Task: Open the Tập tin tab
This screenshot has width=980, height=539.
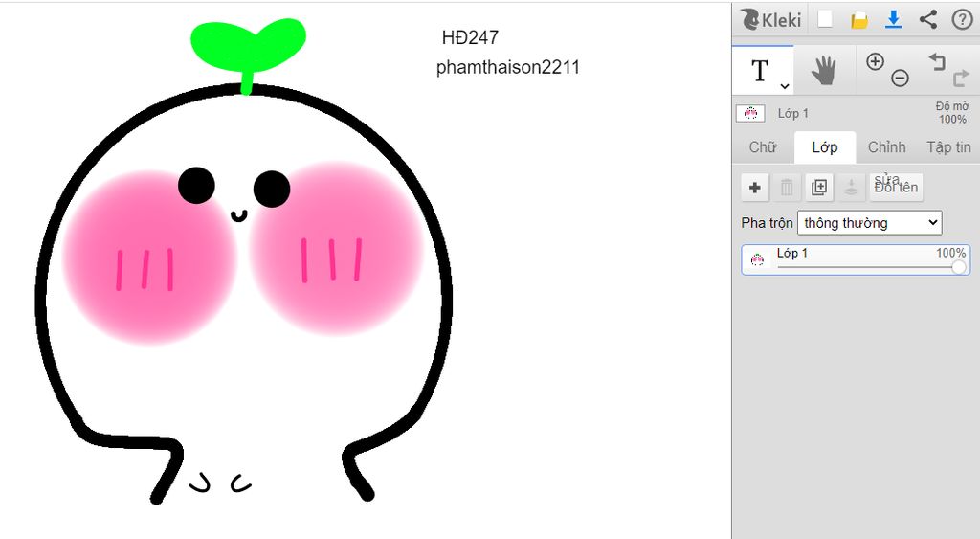Action: (948, 147)
